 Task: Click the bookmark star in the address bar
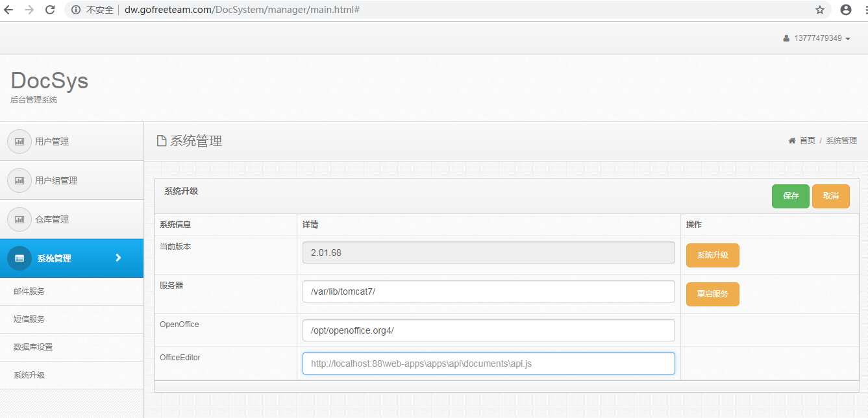[819, 10]
